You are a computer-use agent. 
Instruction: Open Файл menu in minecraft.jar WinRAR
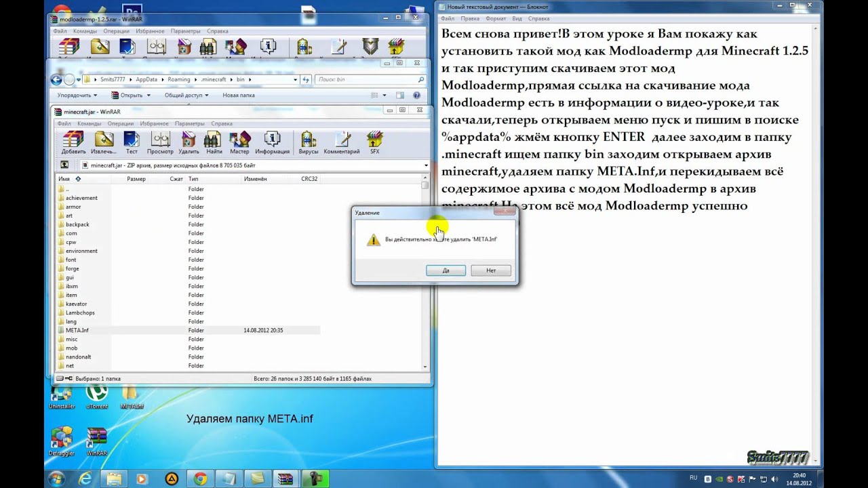click(x=64, y=123)
